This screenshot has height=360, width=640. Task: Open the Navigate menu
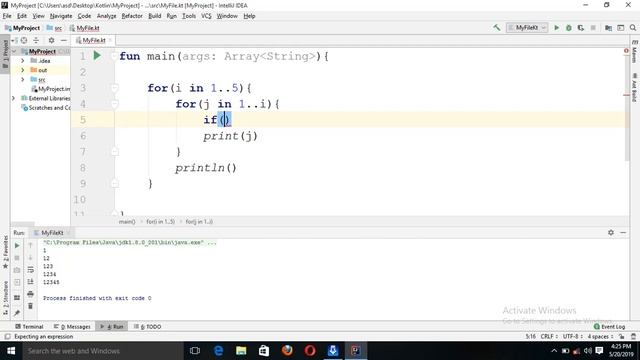click(61, 16)
